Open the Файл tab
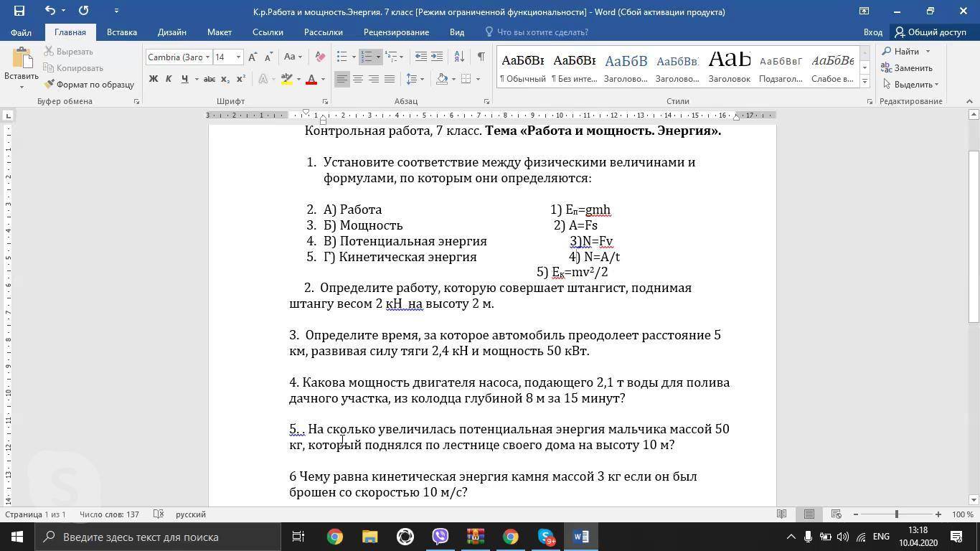Viewport: 980px width, 551px height. point(21,32)
